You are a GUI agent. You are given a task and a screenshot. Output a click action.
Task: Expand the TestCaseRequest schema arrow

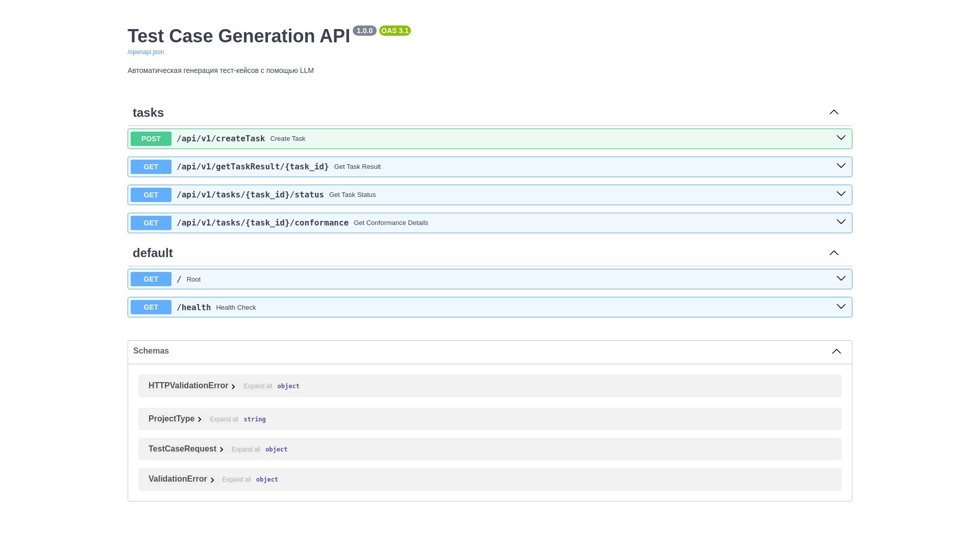pos(222,449)
